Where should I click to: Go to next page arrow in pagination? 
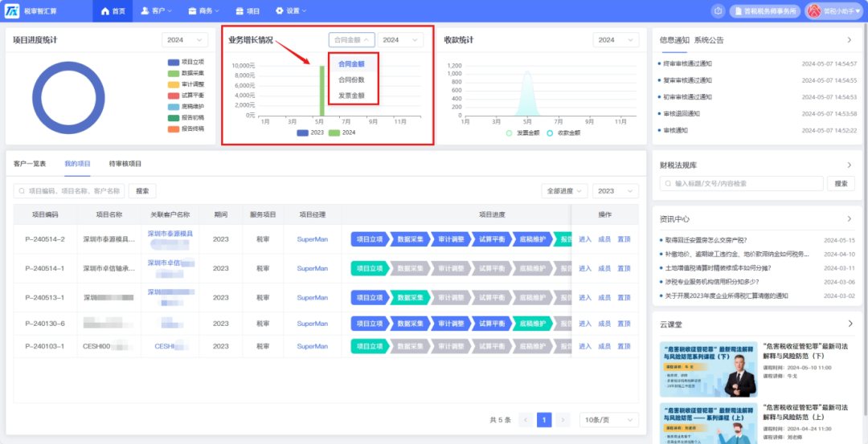[563, 420]
